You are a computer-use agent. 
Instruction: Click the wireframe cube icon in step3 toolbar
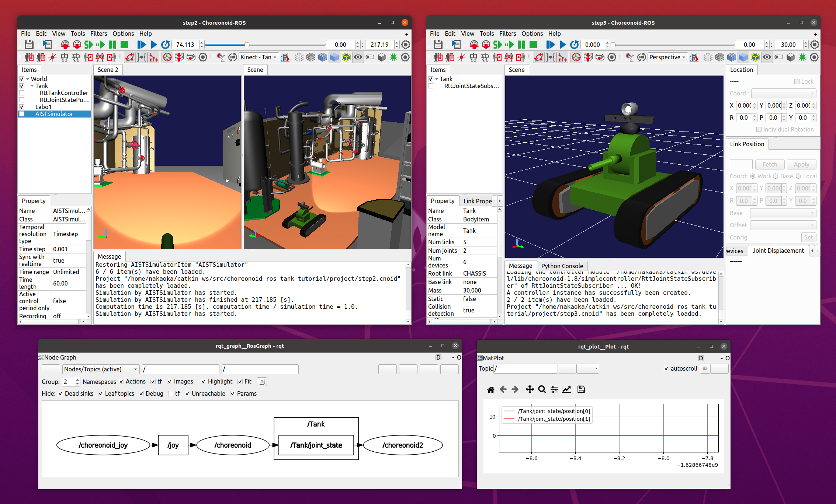719,57
